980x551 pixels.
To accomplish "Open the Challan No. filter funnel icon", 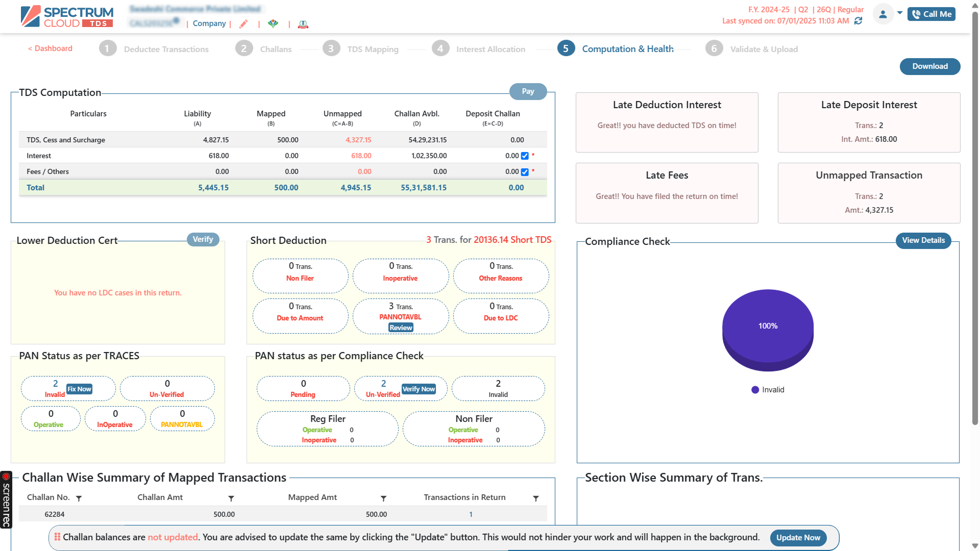I will click(x=79, y=498).
